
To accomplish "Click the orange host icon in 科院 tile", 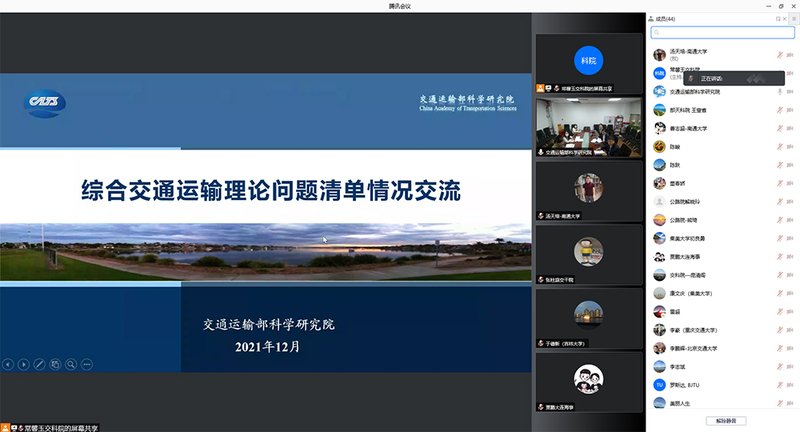I will (x=540, y=88).
